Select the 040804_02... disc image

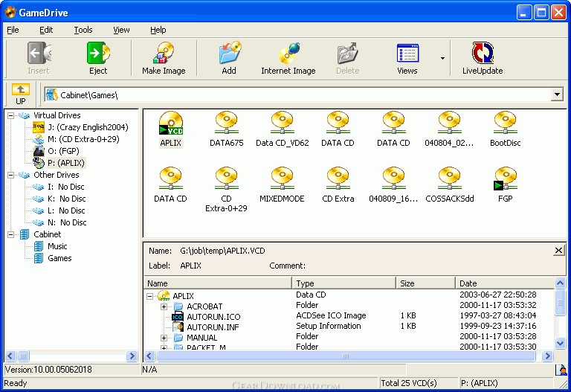click(x=449, y=129)
